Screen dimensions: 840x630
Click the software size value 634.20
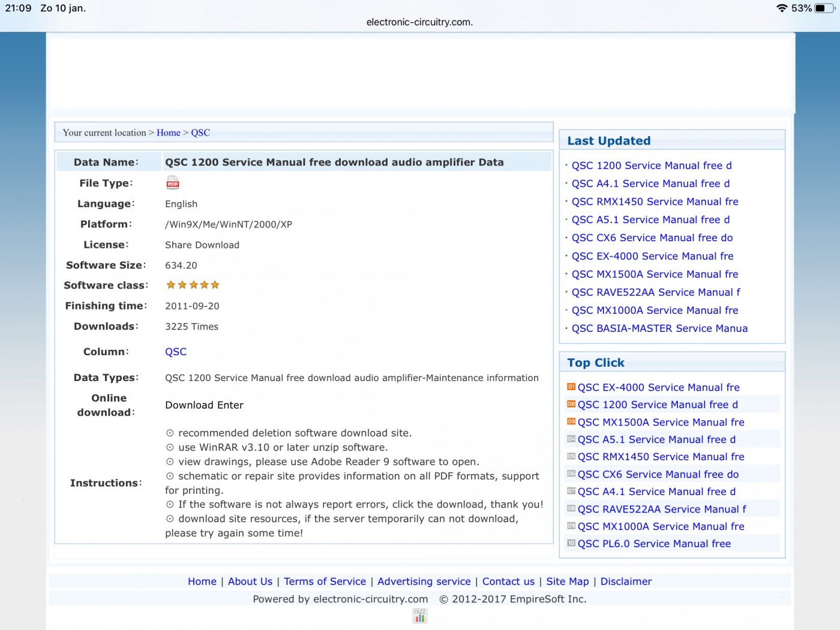click(181, 265)
